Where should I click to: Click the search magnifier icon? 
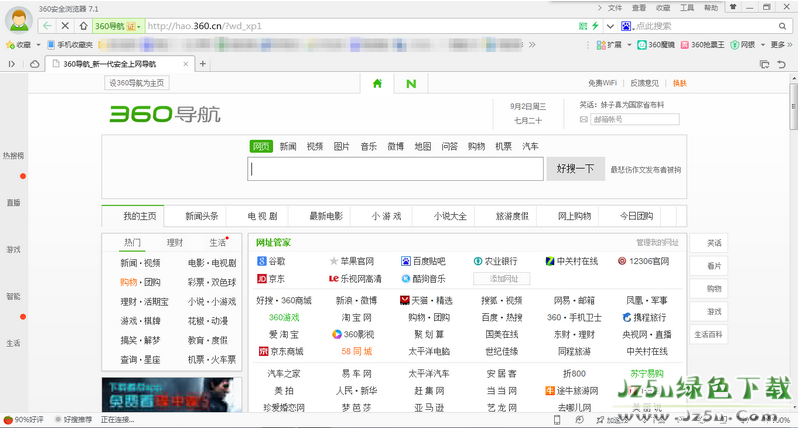tap(782, 26)
